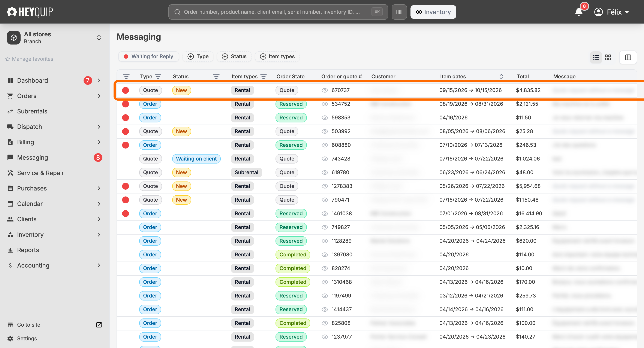Expand the Orders menu chevron
This screenshot has width=644, height=348.
pos(99,96)
